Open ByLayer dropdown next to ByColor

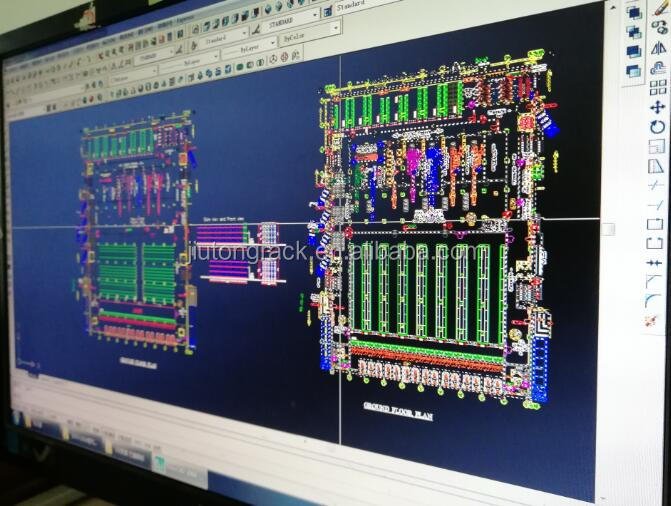[250, 48]
